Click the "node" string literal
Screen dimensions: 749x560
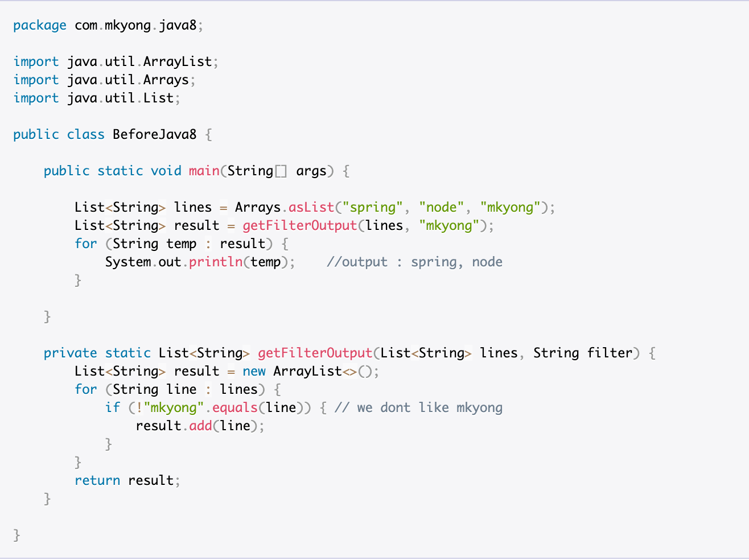[442, 207]
